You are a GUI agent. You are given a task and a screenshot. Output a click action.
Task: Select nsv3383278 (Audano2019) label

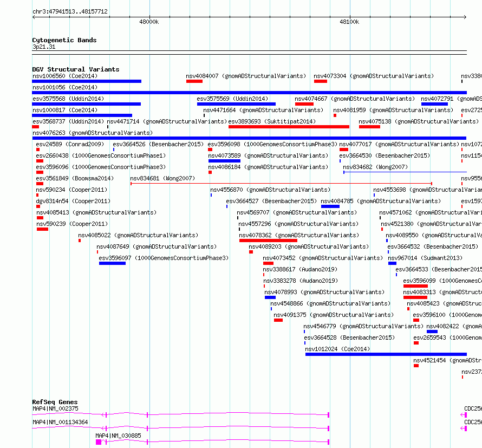(x=301, y=281)
